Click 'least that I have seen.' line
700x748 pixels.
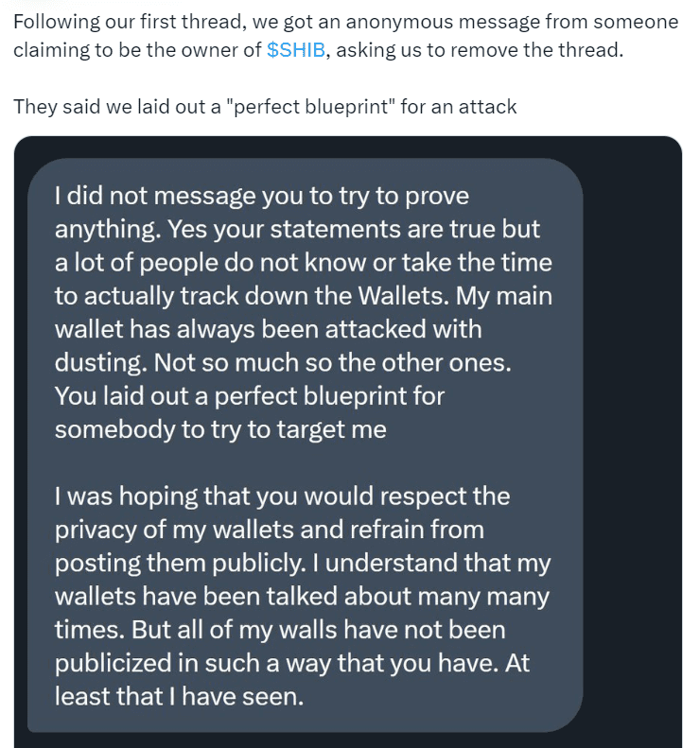click(x=179, y=696)
